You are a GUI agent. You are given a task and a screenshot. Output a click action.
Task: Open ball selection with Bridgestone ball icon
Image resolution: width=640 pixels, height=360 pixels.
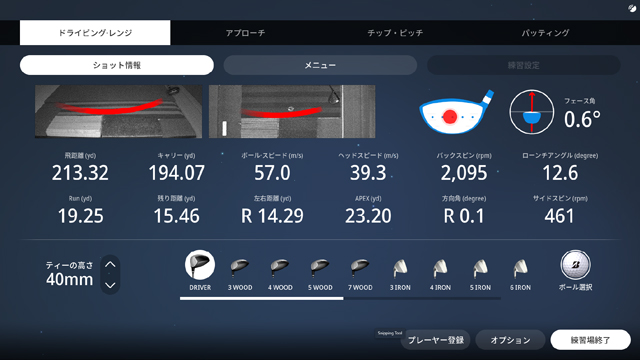[x=575, y=265]
